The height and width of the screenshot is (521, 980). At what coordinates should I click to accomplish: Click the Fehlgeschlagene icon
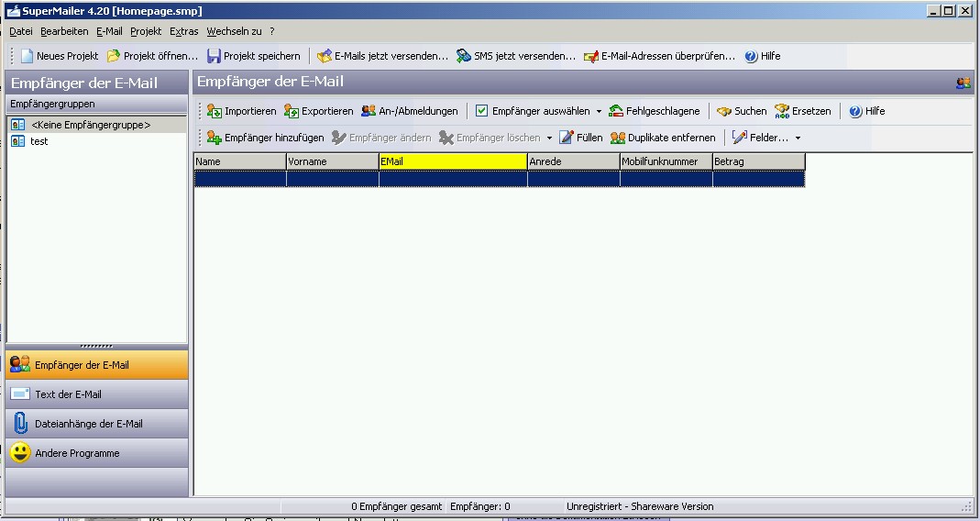click(616, 111)
